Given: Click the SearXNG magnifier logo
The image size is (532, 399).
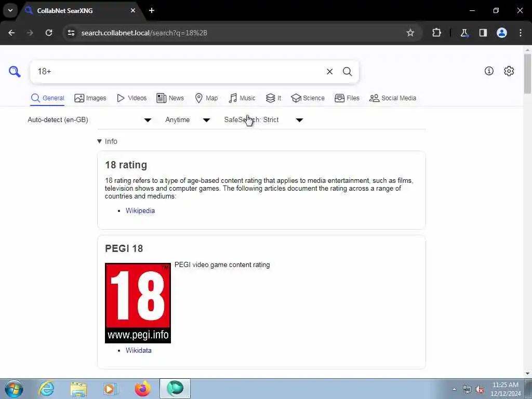Looking at the screenshot, I should (x=15, y=72).
